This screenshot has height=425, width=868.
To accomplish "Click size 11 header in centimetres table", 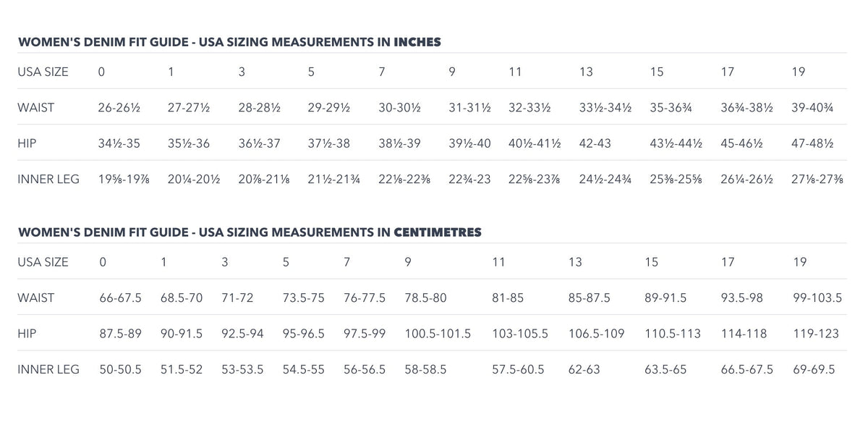I will click(x=498, y=262).
